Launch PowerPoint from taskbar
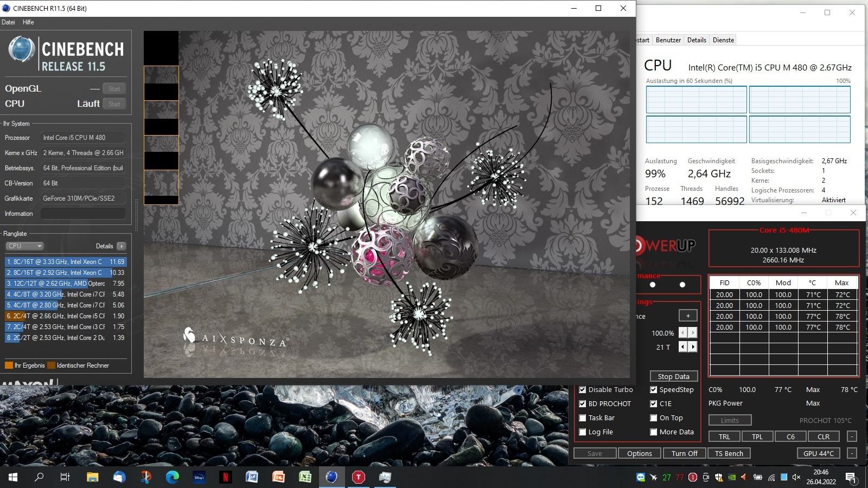This screenshot has width=868, height=488. tap(278, 477)
